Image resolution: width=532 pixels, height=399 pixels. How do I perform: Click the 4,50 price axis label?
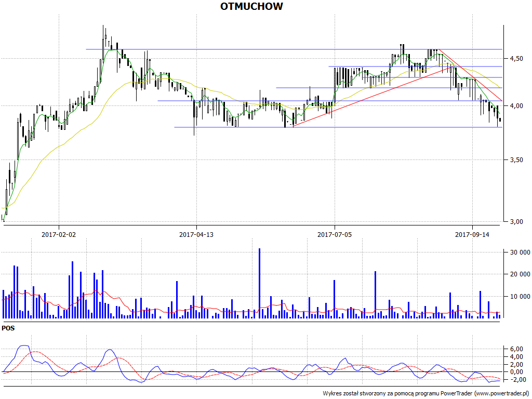point(516,59)
